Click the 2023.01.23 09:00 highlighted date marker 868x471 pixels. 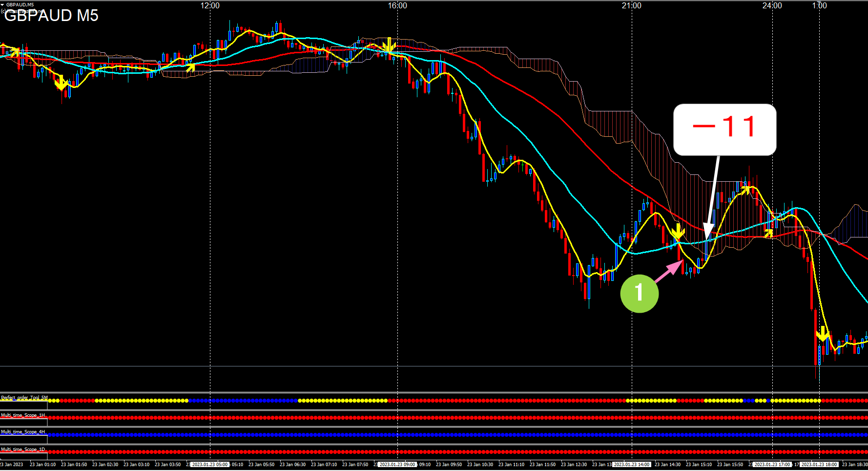click(x=397, y=465)
